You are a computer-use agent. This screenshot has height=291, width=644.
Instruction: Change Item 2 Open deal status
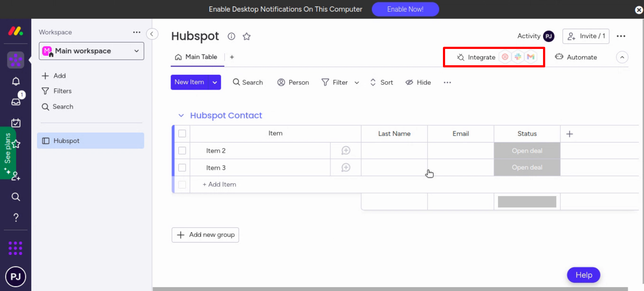point(527,151)
